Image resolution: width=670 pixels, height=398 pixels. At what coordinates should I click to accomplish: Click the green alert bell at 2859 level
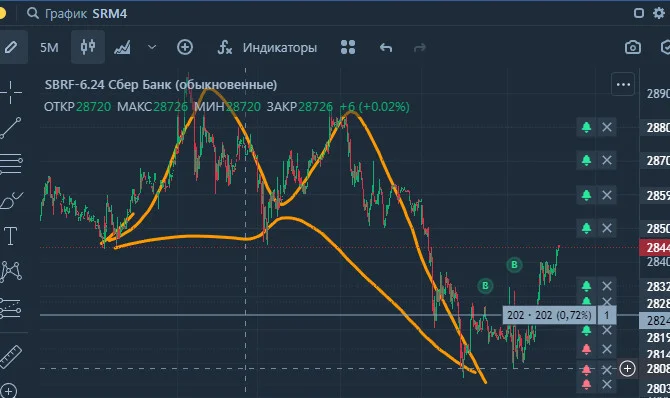coord(586,195)
